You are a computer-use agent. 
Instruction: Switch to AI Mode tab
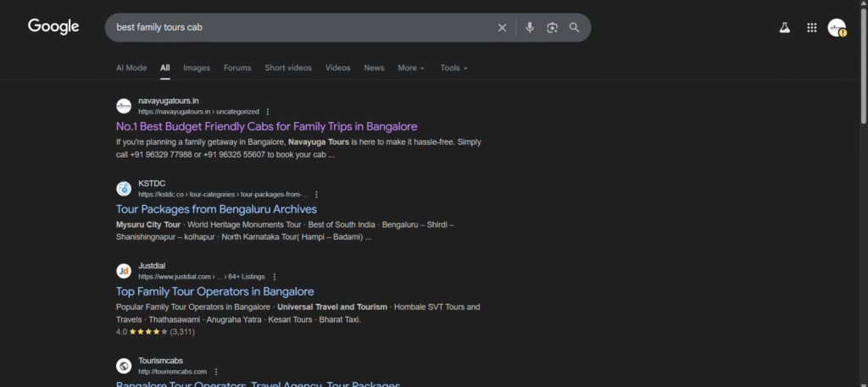[x=131, y=68]
